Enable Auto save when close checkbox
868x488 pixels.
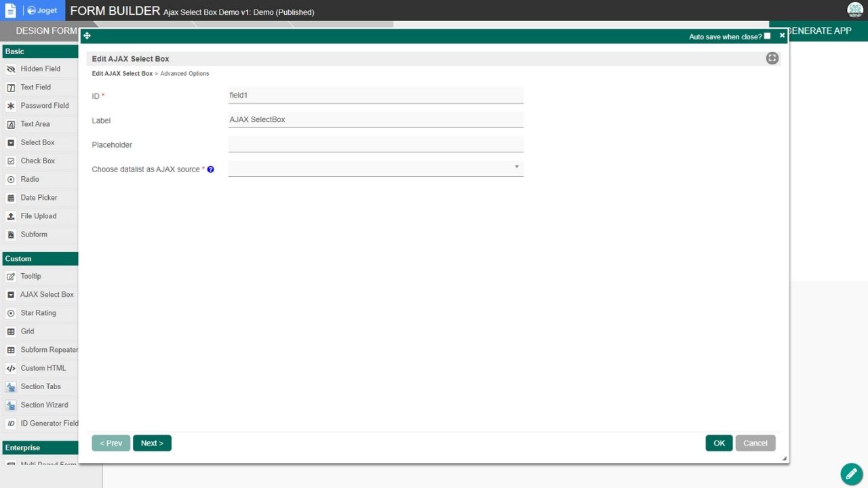pos(767,36)
